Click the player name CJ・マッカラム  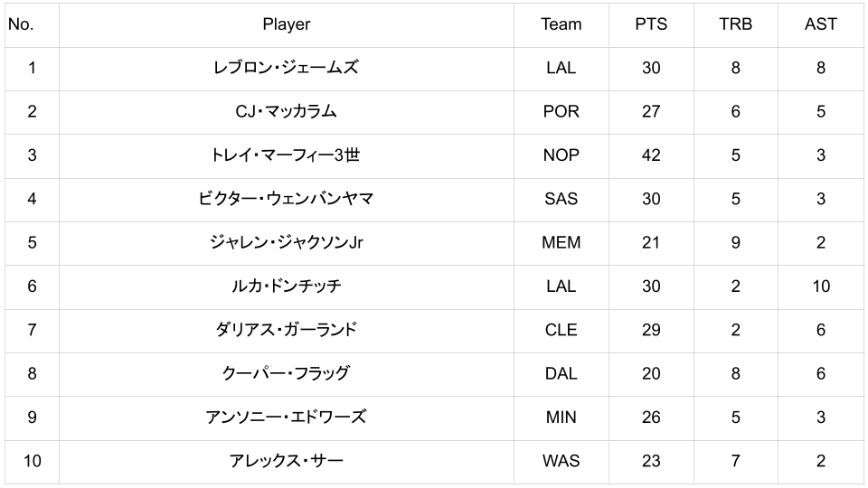coord(286,111)
